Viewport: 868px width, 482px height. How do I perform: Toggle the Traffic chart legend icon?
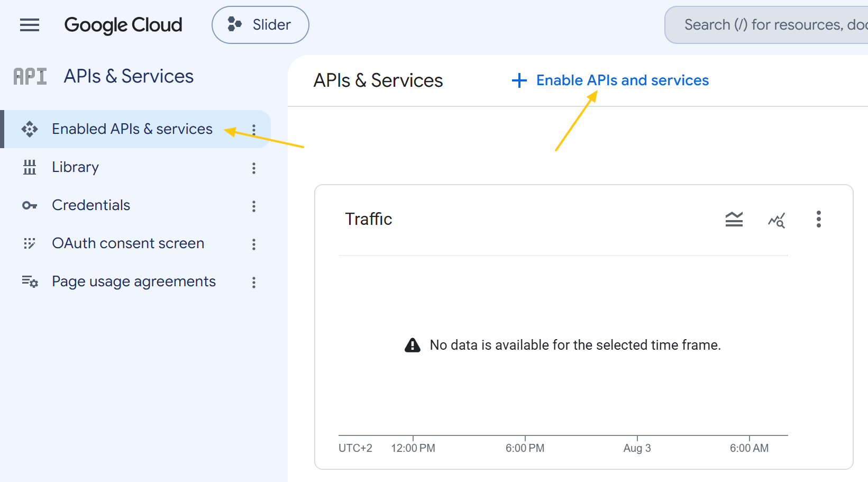tap(734, 219)
